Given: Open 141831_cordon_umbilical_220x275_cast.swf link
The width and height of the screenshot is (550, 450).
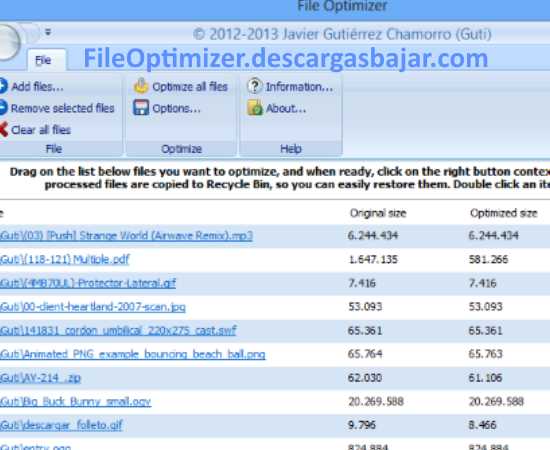Looking at the screenshot, I should coord(118,330).
